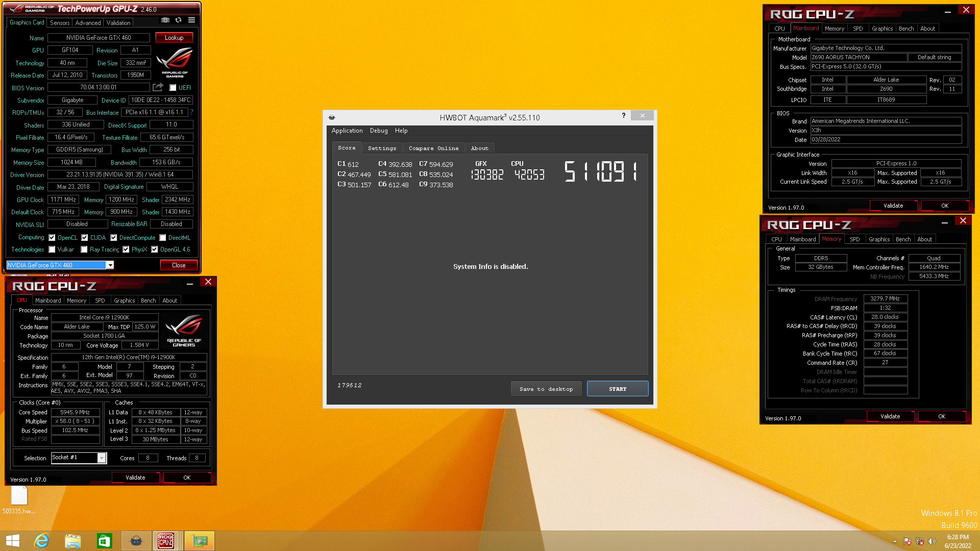Screen dimensions: 980x551
Task: Open Application menu in Aquamark
Action: (x=347, y=131)
